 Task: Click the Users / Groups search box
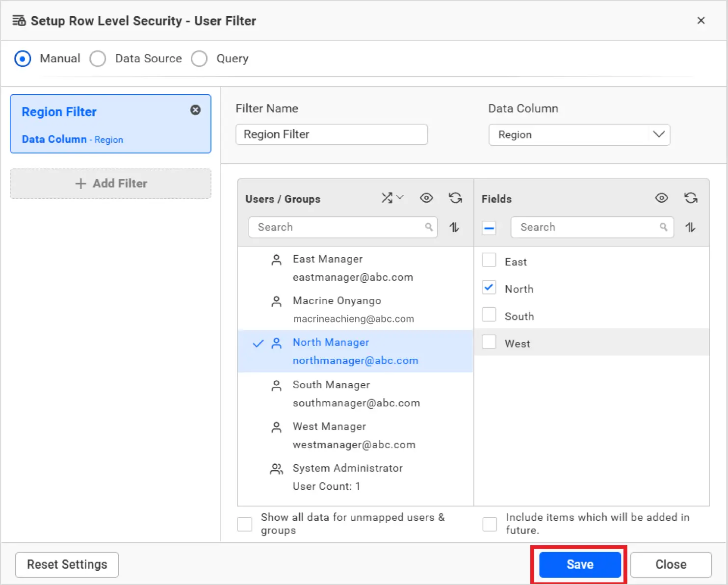(x=343, y=227)
